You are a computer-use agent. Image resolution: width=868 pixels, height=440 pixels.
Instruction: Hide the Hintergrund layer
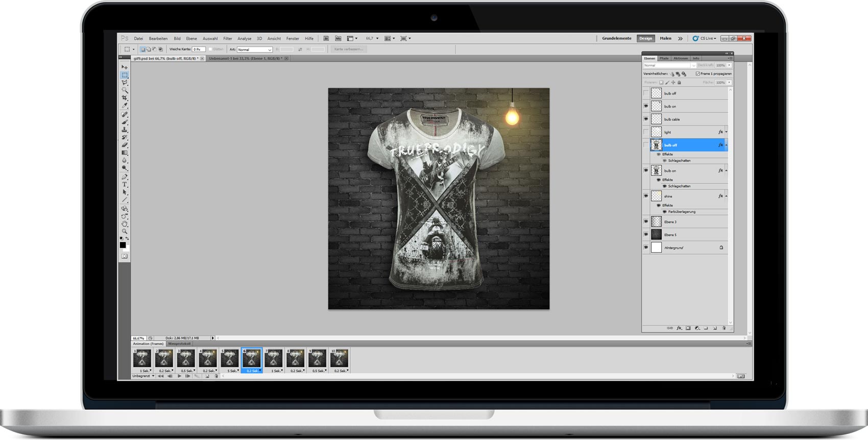point(646,248)
